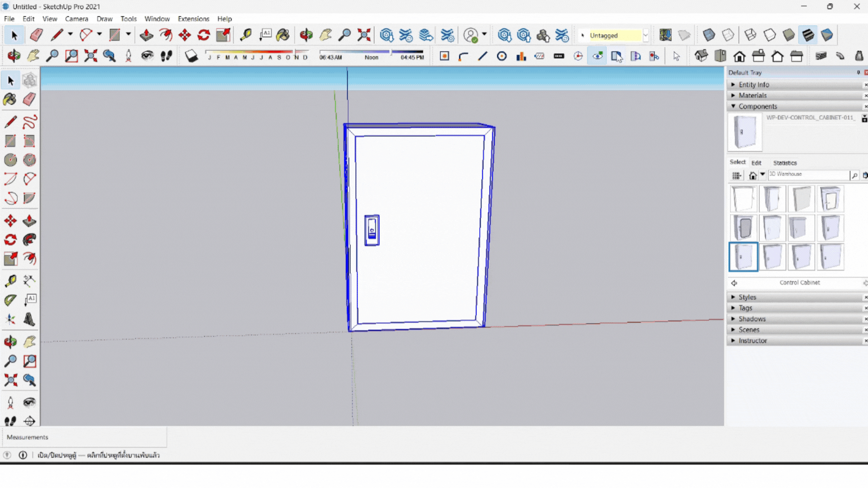Viewport: 868px width, 488px height.
Task: Click the user account sign-in icon
Action: point(471,35)
